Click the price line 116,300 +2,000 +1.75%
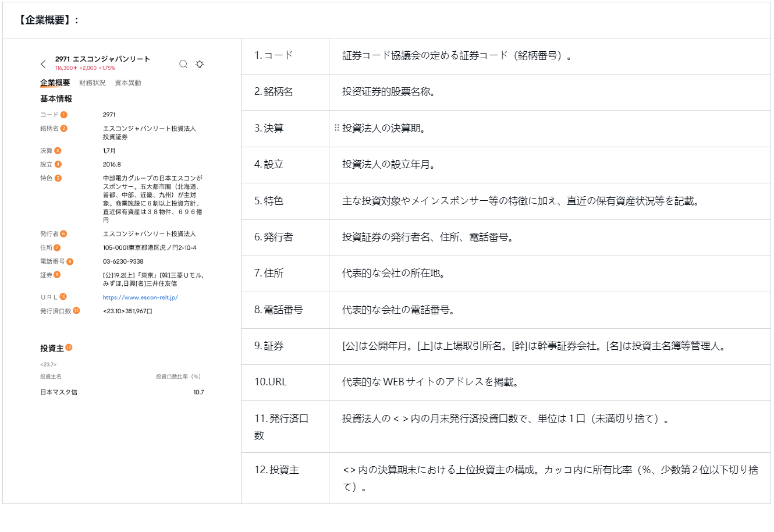Viewport: 774px width, 532px height. coord(85,68)
